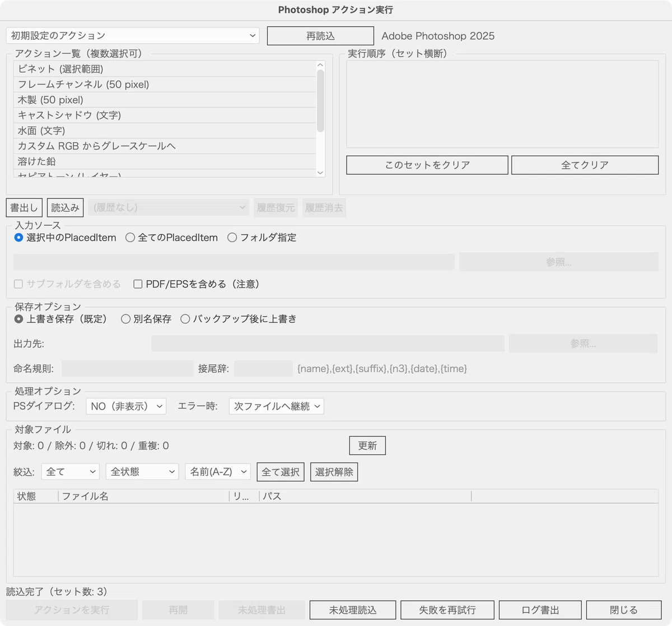
Task: Open PSダイアログ NO（非表示） dropdown
Action: 126,406
